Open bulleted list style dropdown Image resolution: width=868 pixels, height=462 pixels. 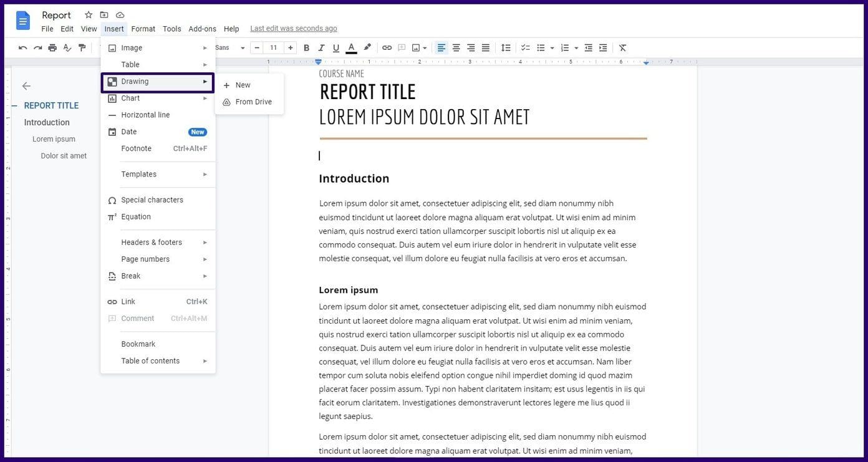tap(552, 48)
